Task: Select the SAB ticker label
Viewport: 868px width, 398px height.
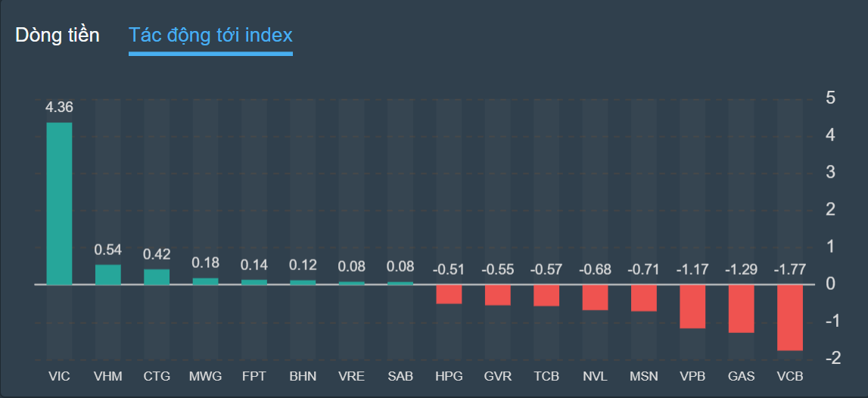Action: click(400, 376)
